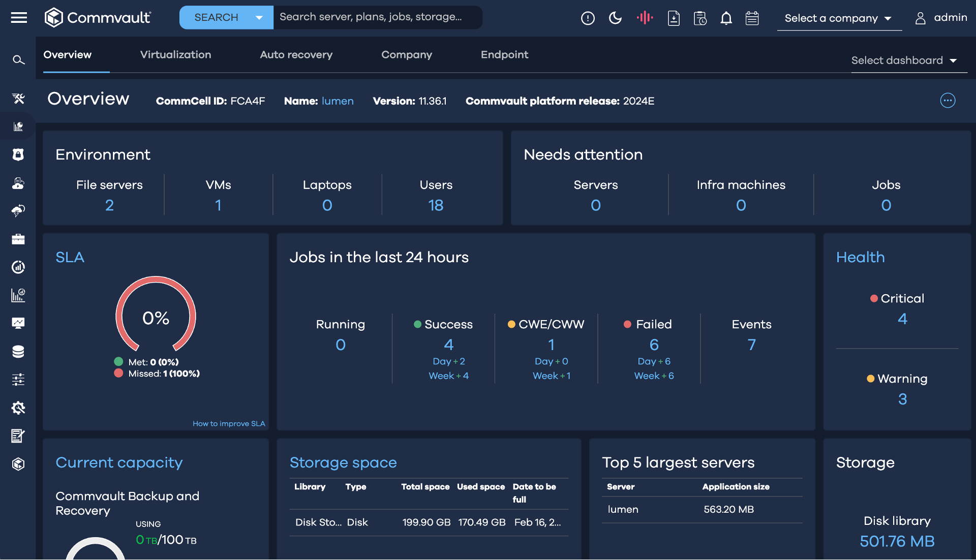Open Select a company dropdown

[839, 18]
